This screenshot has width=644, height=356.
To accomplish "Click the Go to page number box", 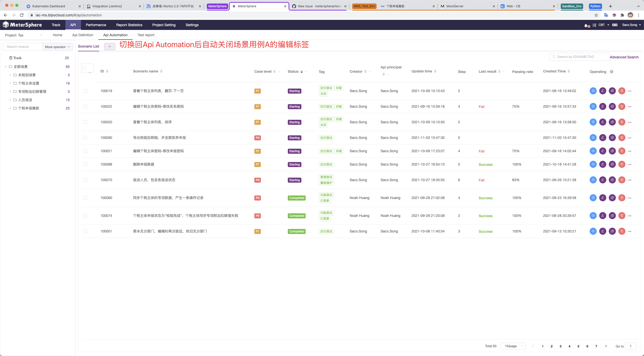I will coord(631,346).
